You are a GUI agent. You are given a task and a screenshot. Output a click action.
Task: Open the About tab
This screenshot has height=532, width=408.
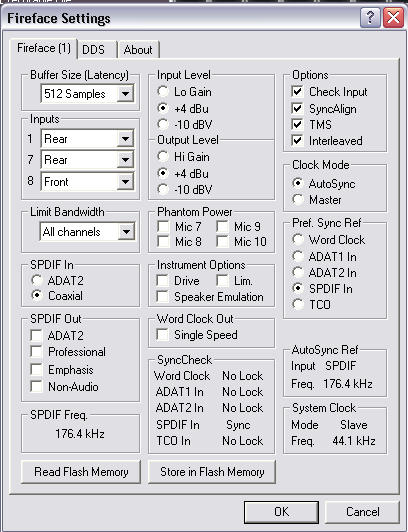[139, 50]
